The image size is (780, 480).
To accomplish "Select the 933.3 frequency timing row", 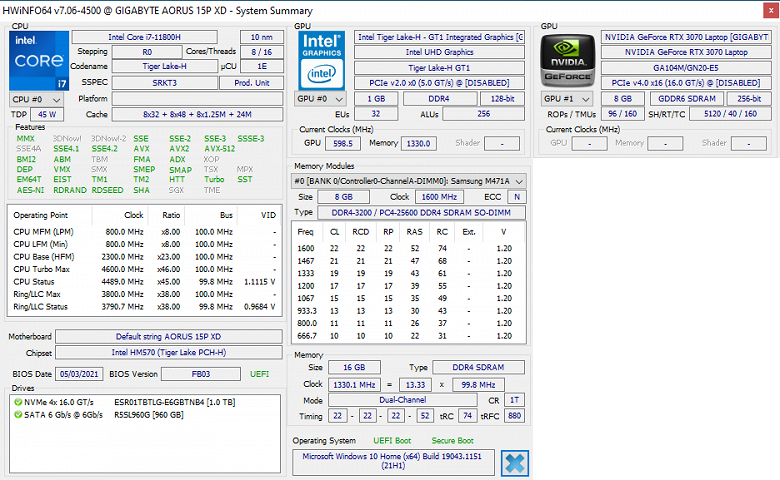I will coord(408,311).
